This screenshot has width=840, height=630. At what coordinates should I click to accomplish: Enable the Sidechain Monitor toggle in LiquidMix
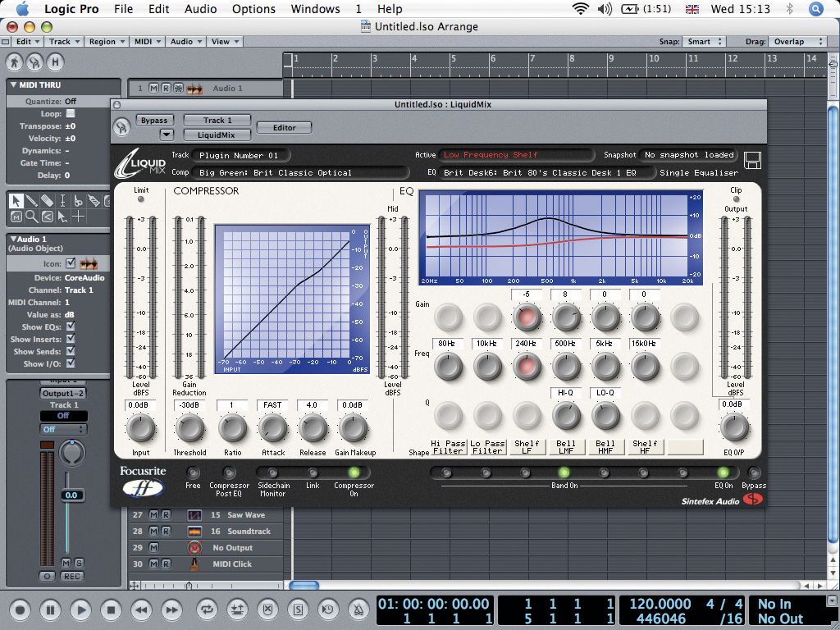[273, 473]
